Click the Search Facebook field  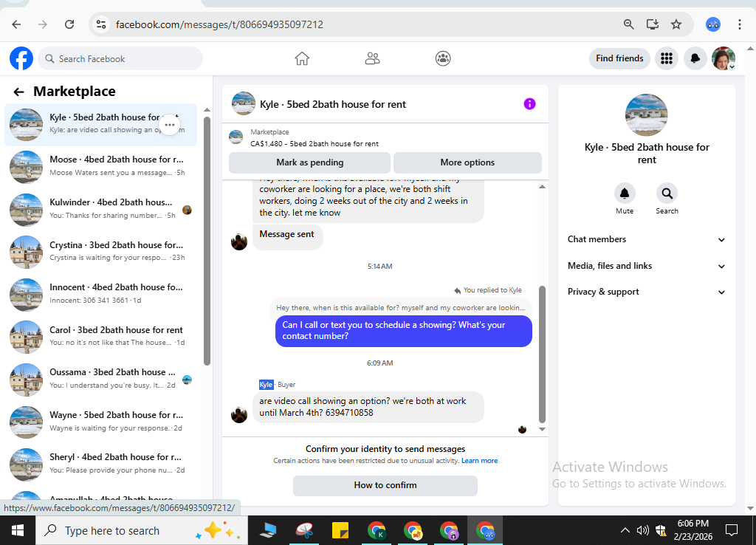pyautogui.click(x=120, y=58)
